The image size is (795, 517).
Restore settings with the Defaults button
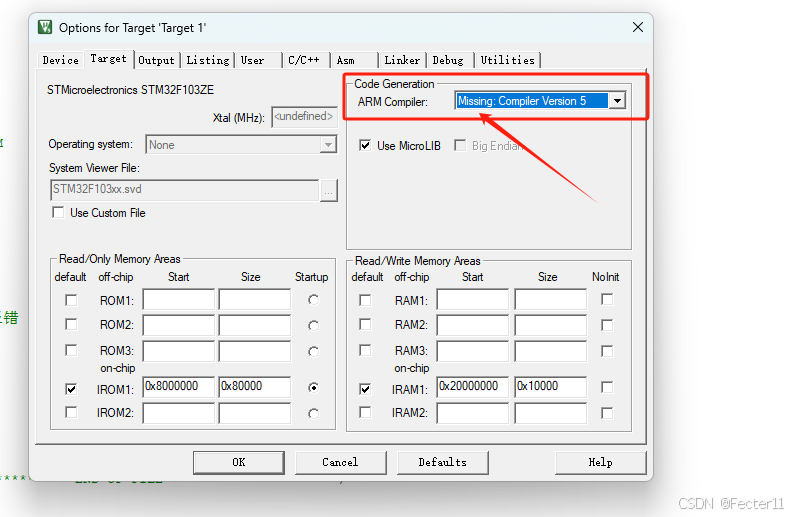pyautogui.click(x=443, y=462)
